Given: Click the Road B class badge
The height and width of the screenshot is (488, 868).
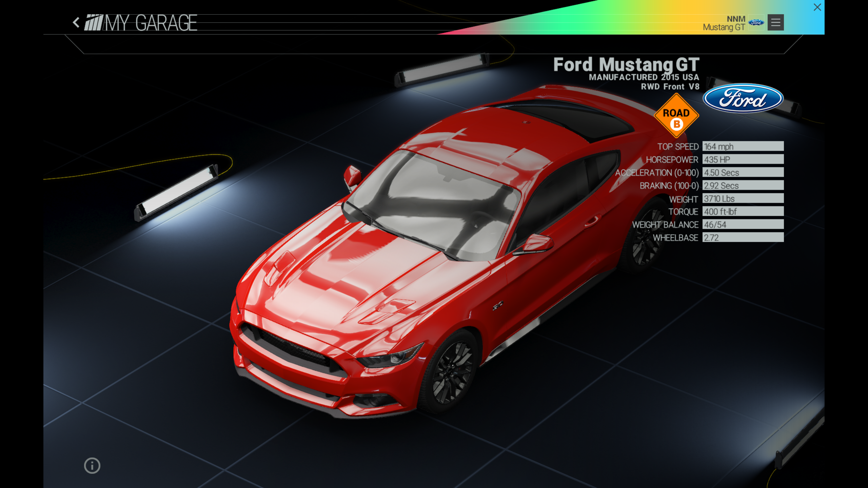Looking at the screenshot, I should (x=676, y=116).
